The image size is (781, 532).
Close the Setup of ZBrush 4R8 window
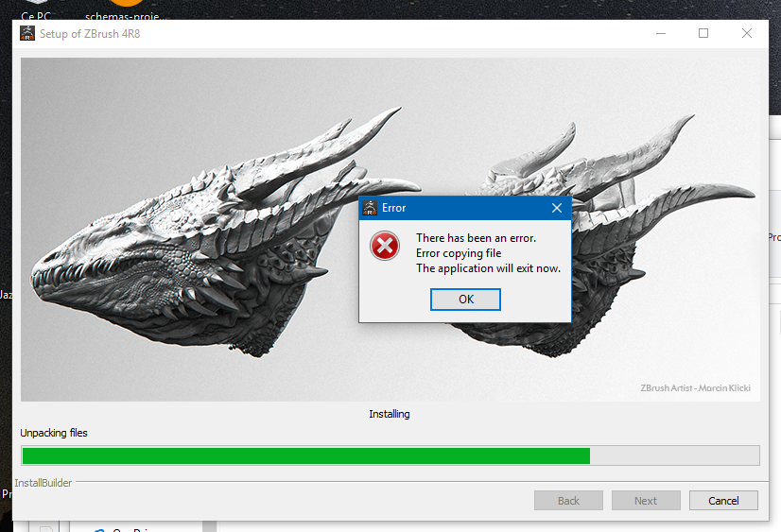pyautogui.click(x=747, y=33)
